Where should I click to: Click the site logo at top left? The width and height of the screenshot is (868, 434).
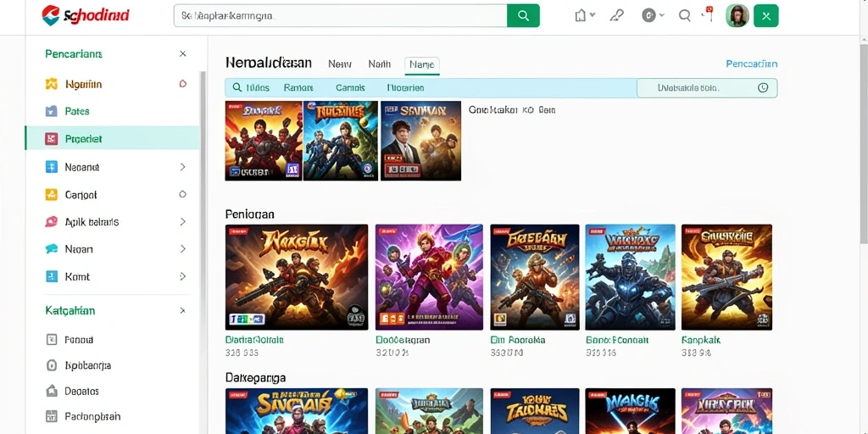(x=86, y=15)
